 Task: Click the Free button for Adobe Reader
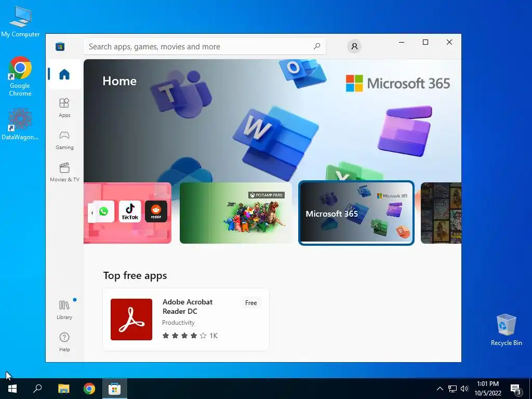(251, 303)
